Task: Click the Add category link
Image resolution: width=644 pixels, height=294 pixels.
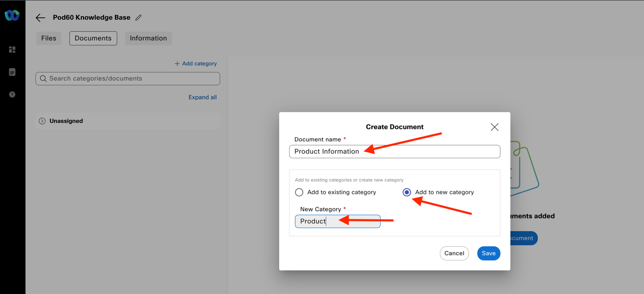Action: point(196,63)
